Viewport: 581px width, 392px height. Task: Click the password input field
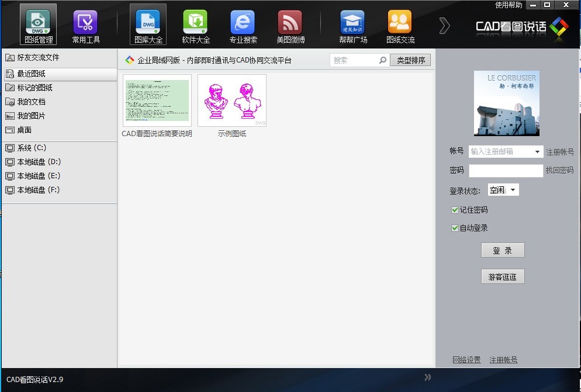point(506,171)
